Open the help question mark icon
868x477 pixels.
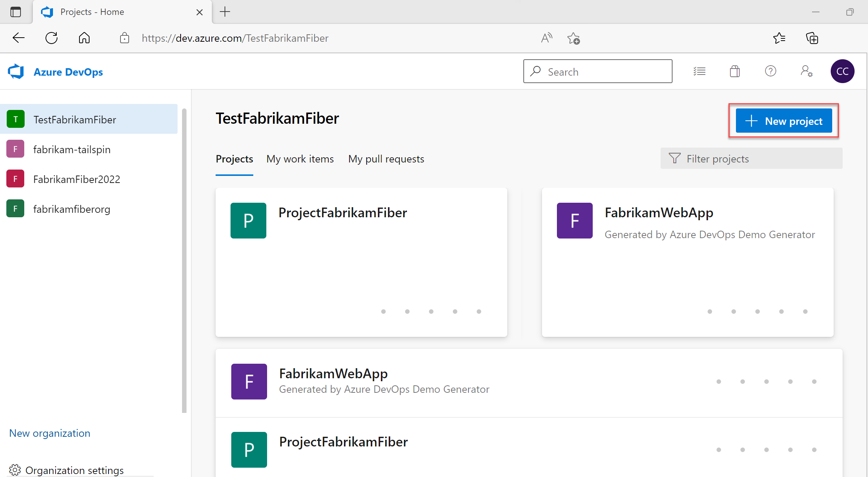[770, 71]
